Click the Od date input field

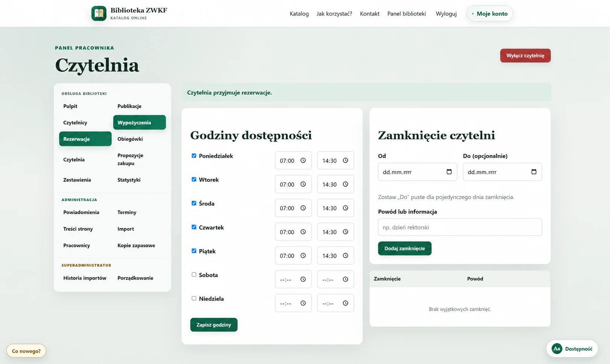tap(417, 172)
